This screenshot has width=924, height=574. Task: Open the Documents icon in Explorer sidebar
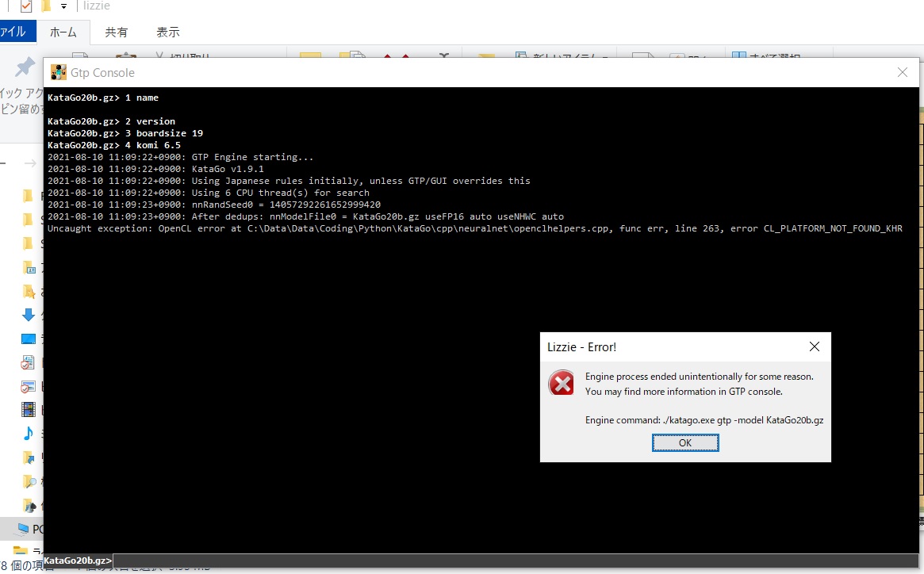(28, 362)
